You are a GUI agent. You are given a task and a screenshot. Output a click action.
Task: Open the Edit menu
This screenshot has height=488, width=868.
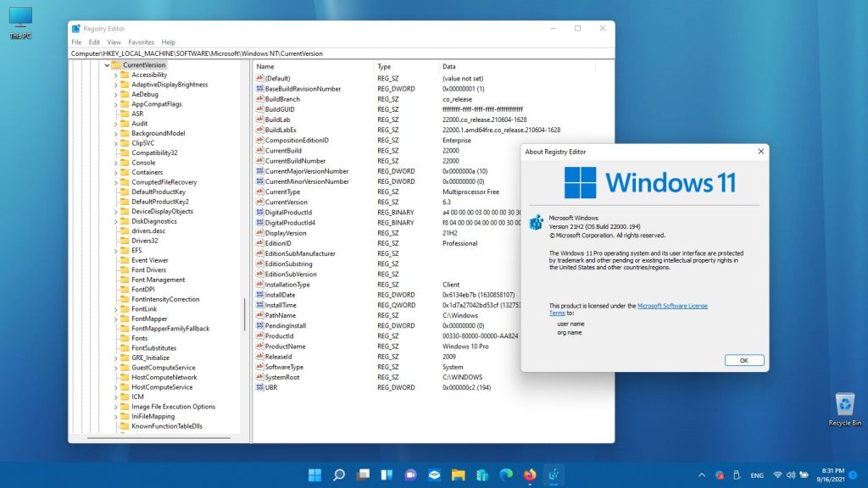(94, 42)
